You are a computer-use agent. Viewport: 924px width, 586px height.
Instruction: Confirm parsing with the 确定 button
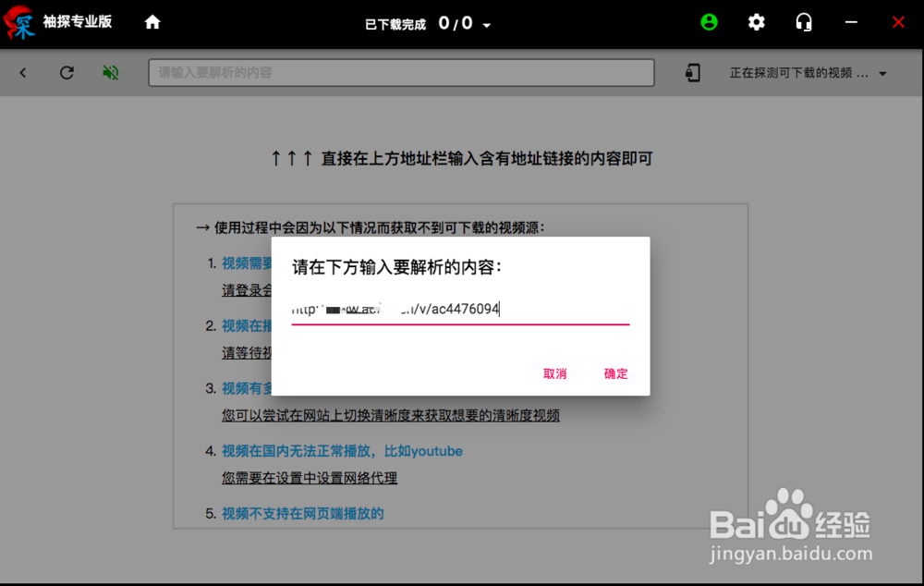615,373
